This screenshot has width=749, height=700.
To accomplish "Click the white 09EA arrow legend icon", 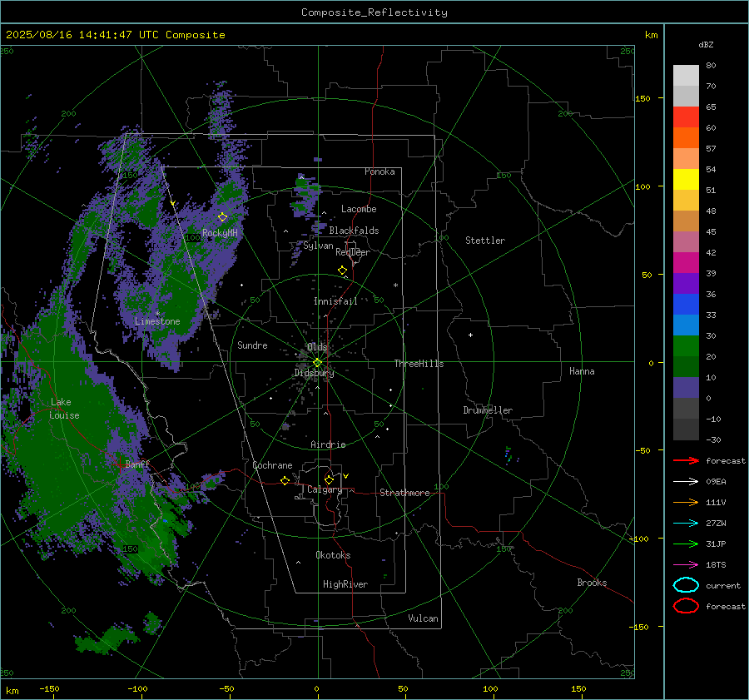I will pyautogui.click(x=686, y=481).
